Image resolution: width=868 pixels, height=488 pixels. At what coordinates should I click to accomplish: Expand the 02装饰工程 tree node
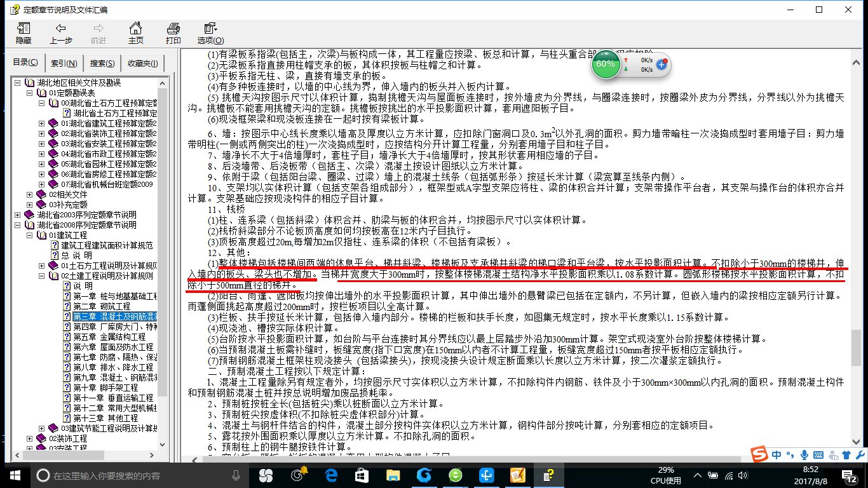(x=29, y=438)
